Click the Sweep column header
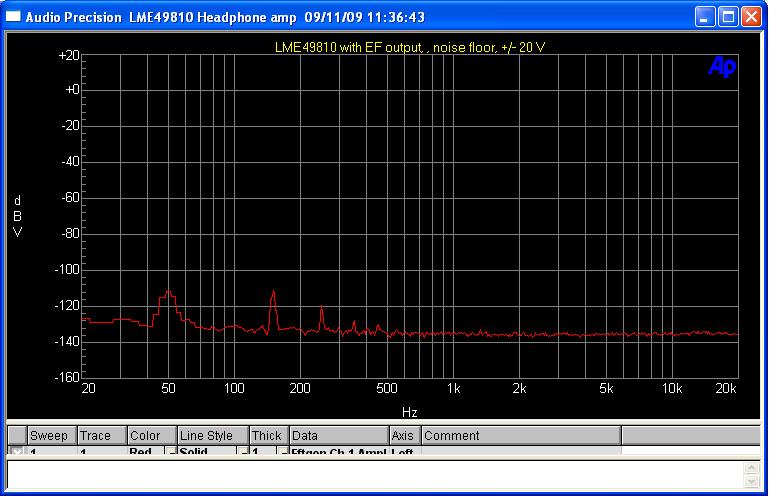Screen dimensions: 769x496 51,435
